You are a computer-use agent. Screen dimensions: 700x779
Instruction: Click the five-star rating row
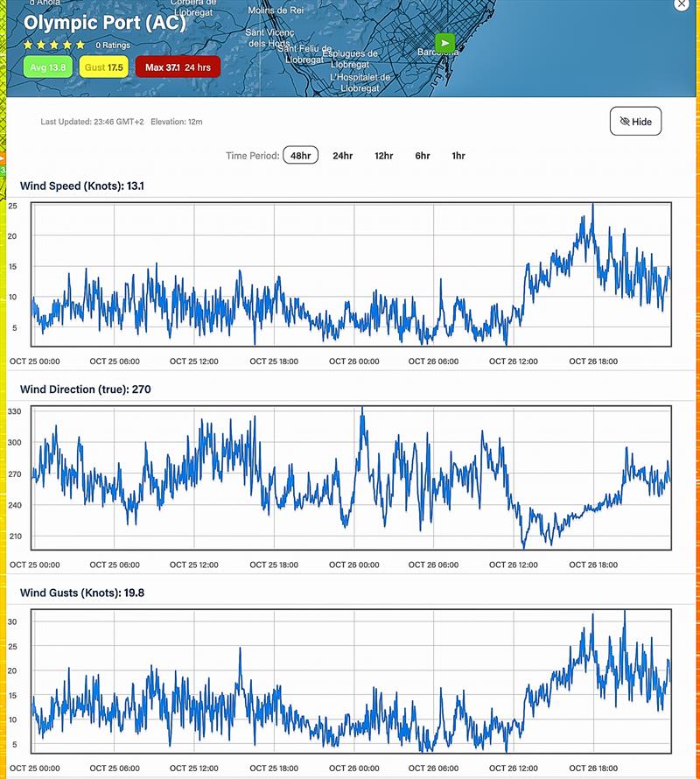click(53, 45)
